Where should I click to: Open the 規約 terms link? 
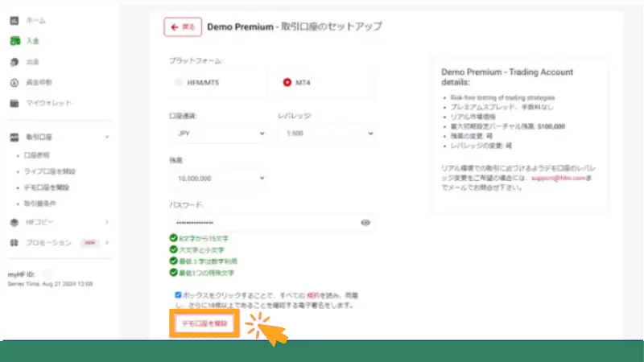point(313,295)
